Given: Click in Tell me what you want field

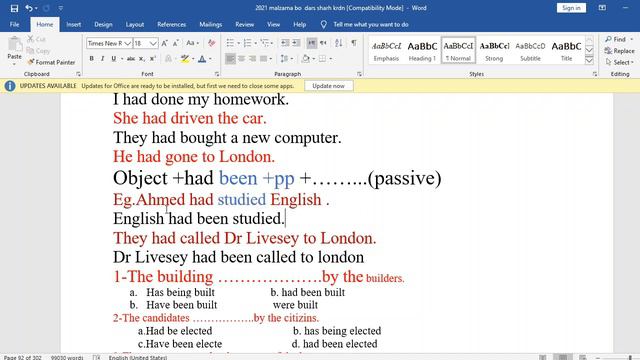Looking at the screenshot, I should 371,24.
